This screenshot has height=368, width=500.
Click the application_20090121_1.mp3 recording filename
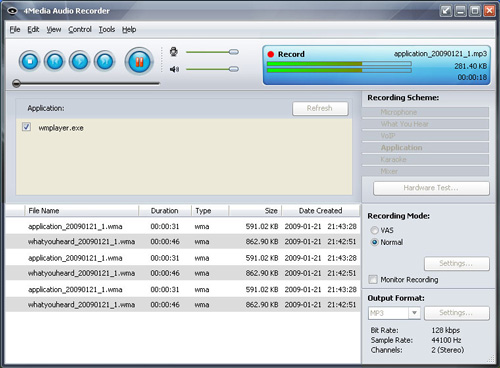440,54
